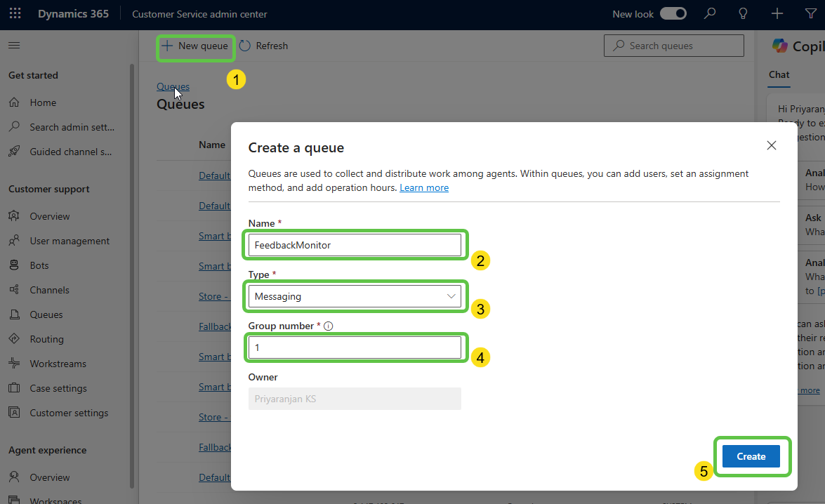
Task: Click the Name field containing FeedbackMonitor
Action: click(355, 245)
